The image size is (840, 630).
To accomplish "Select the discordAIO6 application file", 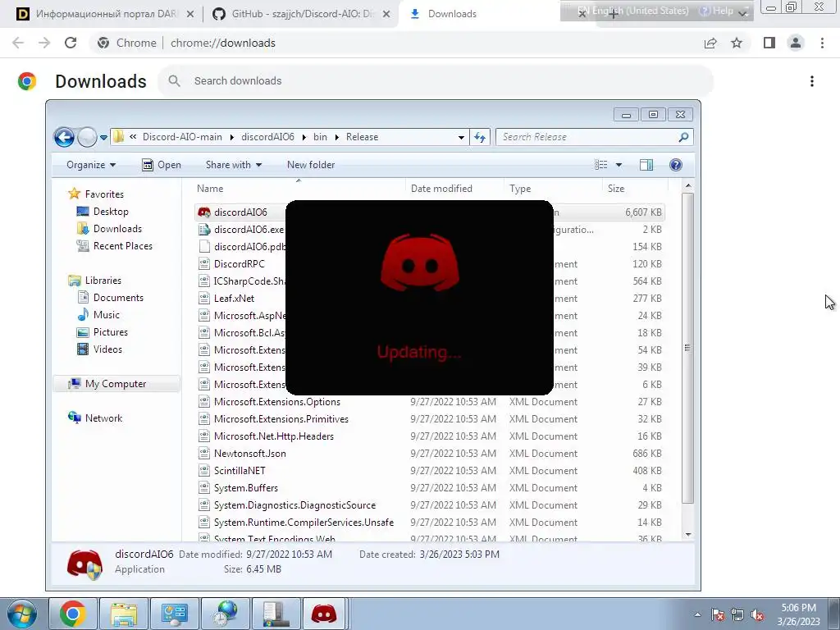I will point(240,212).
